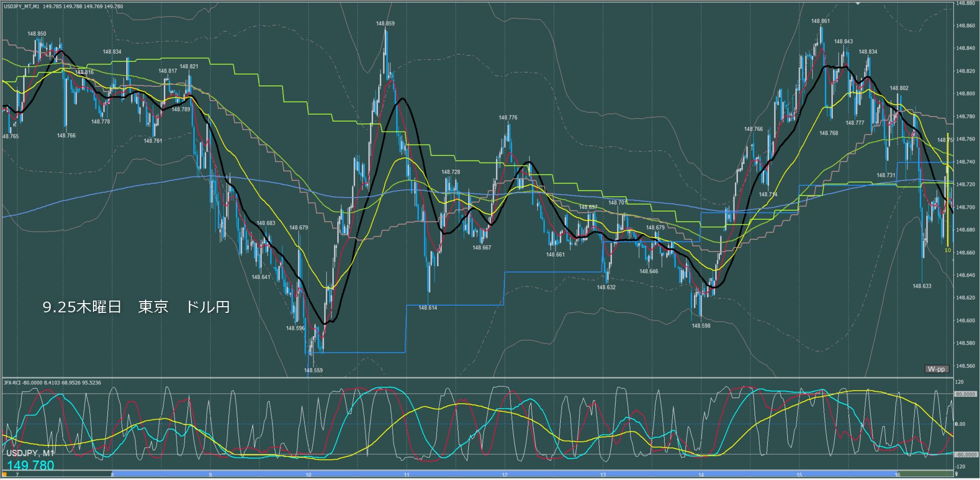Click the 13 hour marker on timeline
This screenshot has height=480, width=980.
pyautogui.click(x=603, y=475)
